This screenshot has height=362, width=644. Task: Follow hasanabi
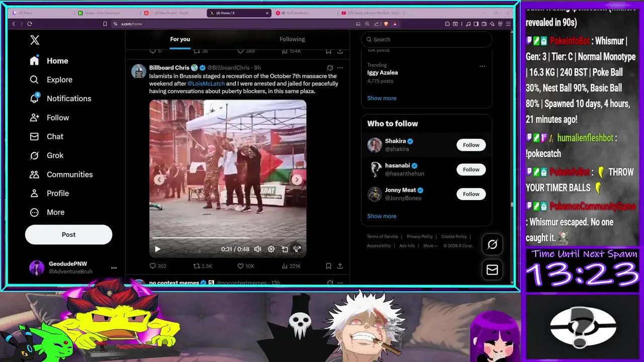471,169
